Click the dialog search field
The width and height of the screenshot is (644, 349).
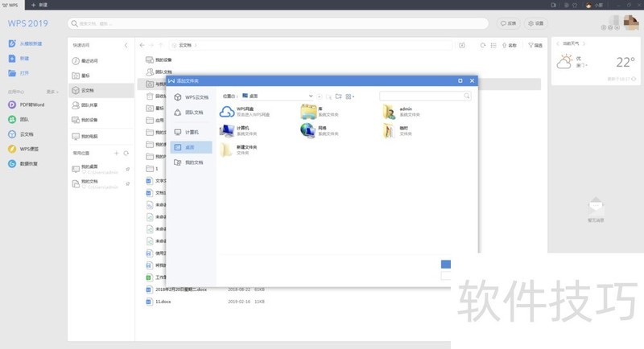[x=425, y=96]
